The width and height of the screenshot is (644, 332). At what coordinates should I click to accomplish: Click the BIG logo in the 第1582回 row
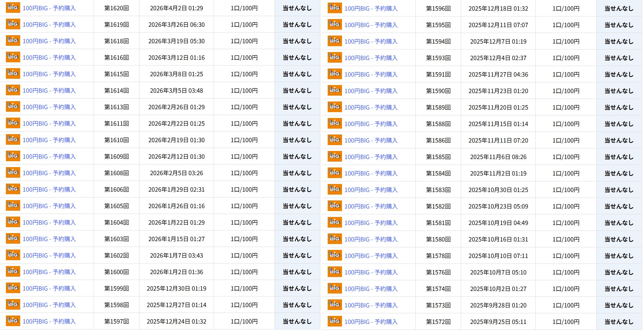coord(335,206)
